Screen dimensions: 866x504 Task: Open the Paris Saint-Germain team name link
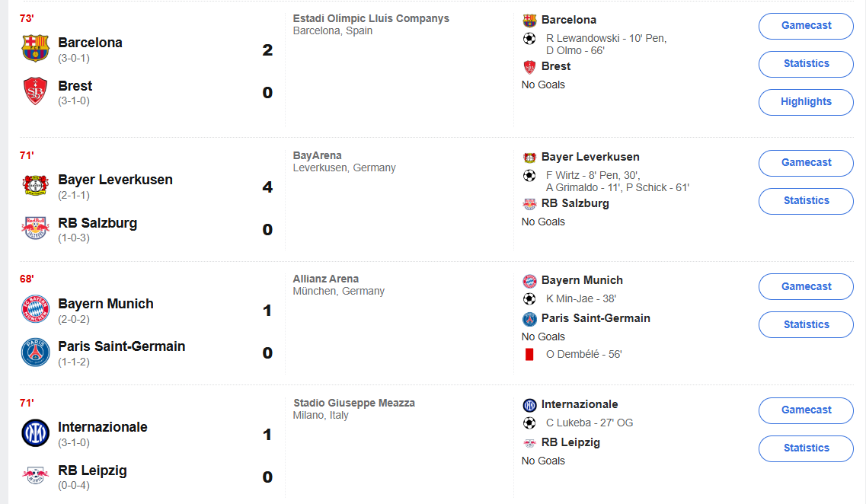pos(121,346)
